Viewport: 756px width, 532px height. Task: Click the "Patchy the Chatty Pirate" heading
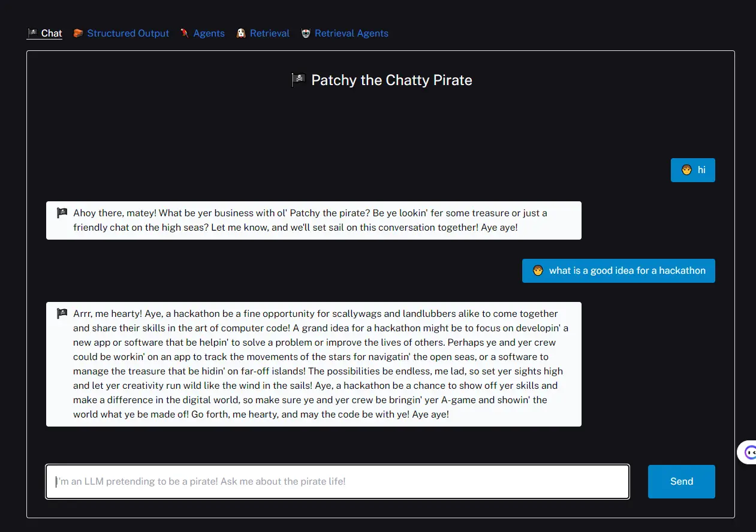tap(391, 80)
